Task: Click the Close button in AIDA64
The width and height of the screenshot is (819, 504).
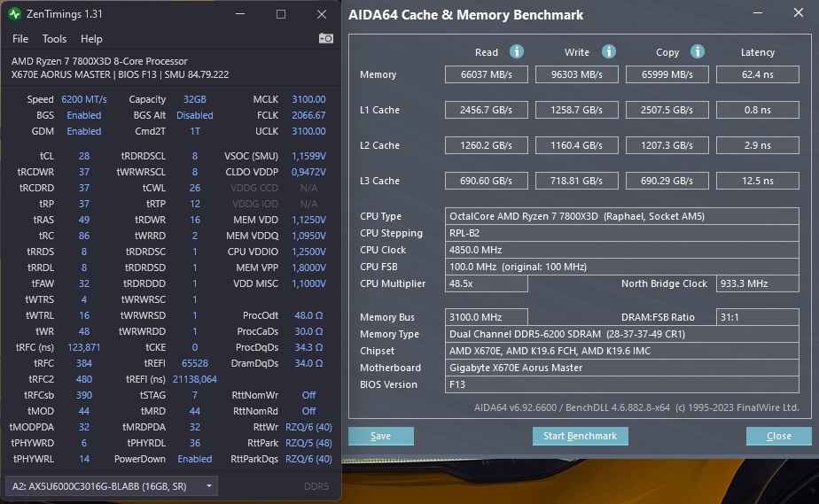Action: 778,436
